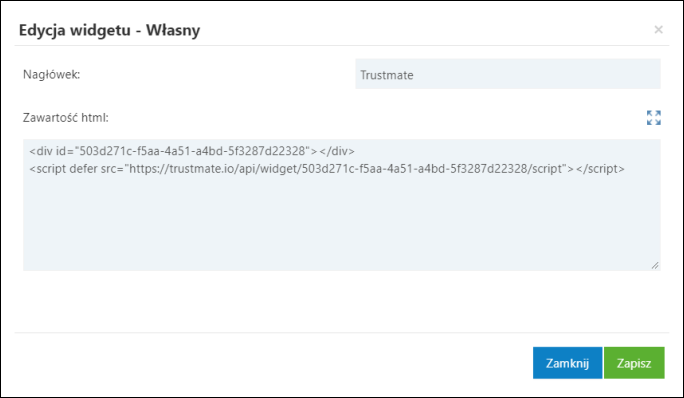Click the textarea resize handle corner
Image resolution: width=684 pixels, height=398 pixels.
pyautogui.click(x=655, y=265)
